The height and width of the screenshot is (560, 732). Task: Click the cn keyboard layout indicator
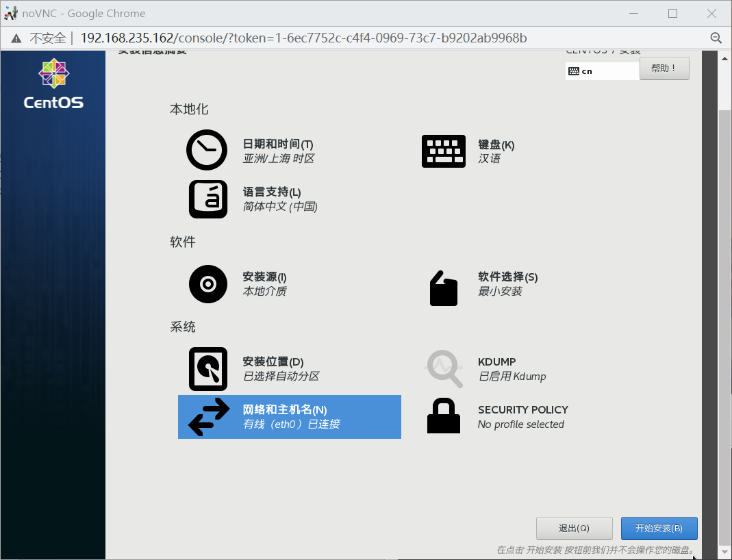click(x=602, y=71)
